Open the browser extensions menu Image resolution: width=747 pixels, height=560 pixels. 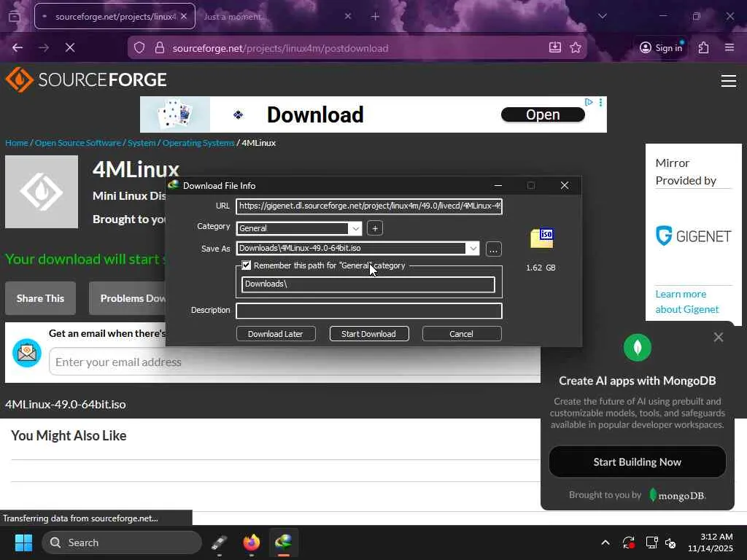point(703,47)
